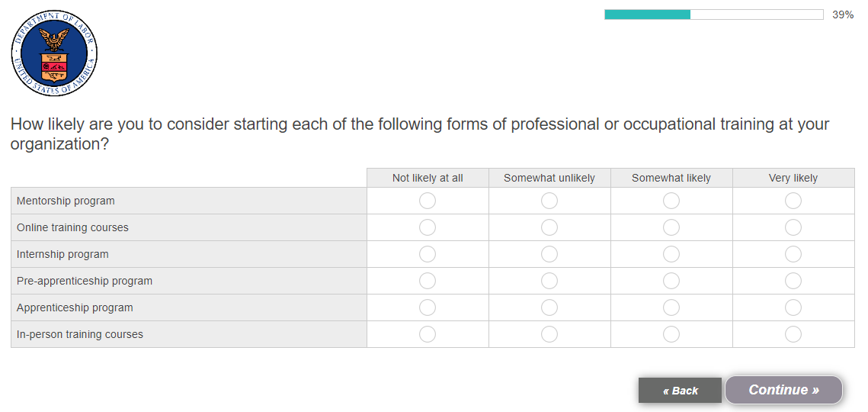
Task: Select "Very likely" for Mentorship program
Action: [793, 201]
